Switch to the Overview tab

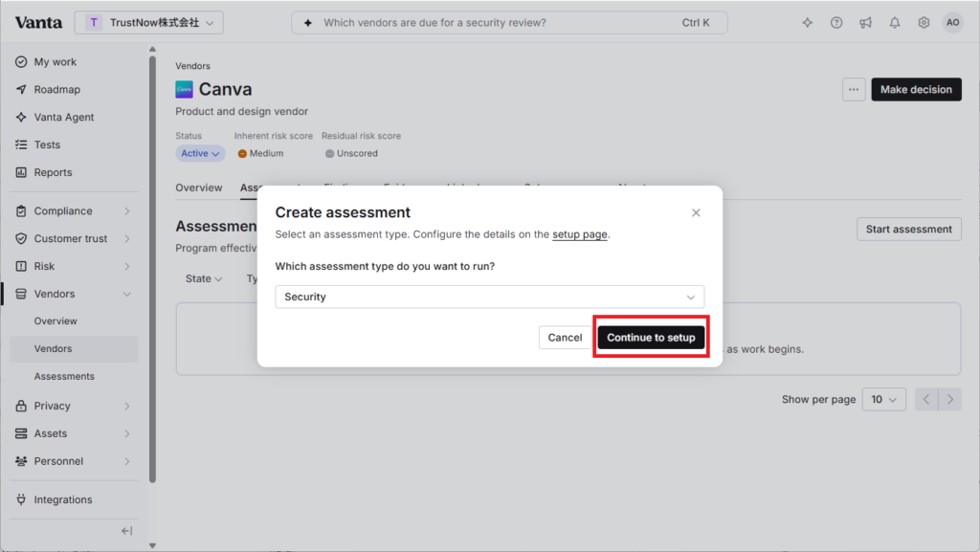(x=199, y=188)
